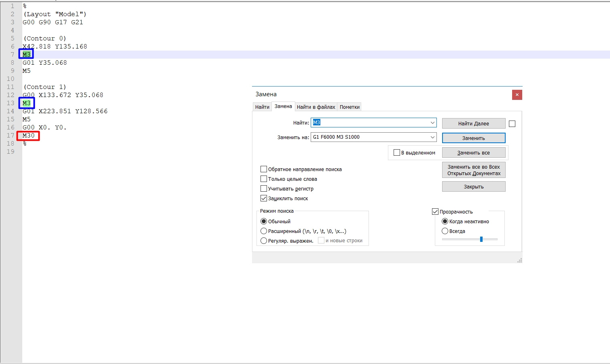The height and width of the screenshot is (364, 610).
Task: Select Когда неактивно transparency option
Action: (445, 221)
